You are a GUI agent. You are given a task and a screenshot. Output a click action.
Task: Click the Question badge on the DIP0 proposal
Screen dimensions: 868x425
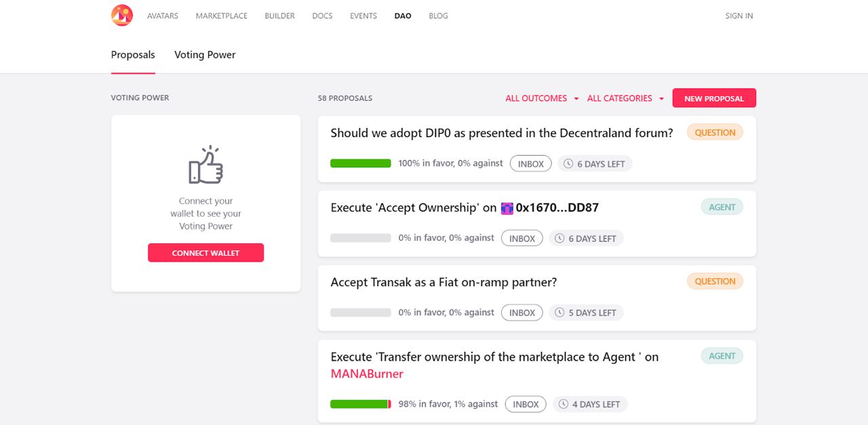click(x=715, y=133)
